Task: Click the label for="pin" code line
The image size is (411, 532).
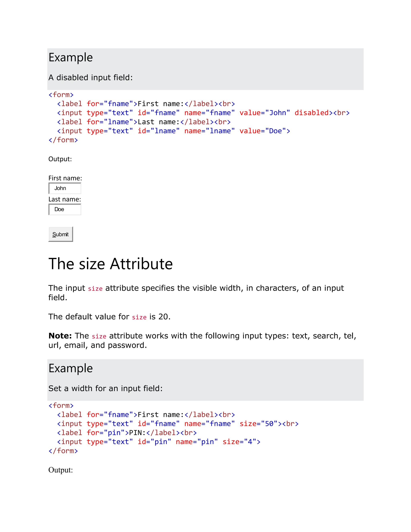Action: [127, 433]
